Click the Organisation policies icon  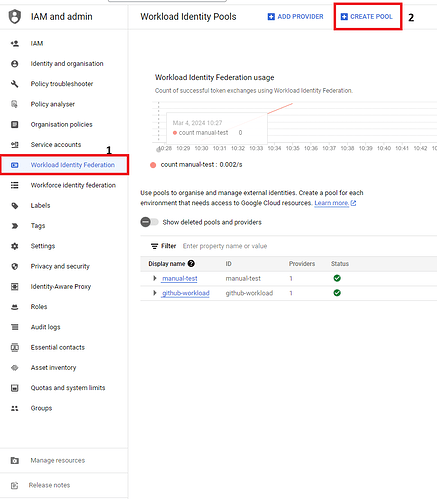15,124
